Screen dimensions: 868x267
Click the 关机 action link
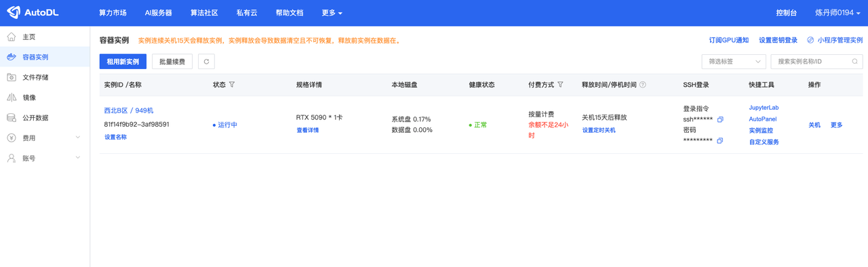[814, 125]
